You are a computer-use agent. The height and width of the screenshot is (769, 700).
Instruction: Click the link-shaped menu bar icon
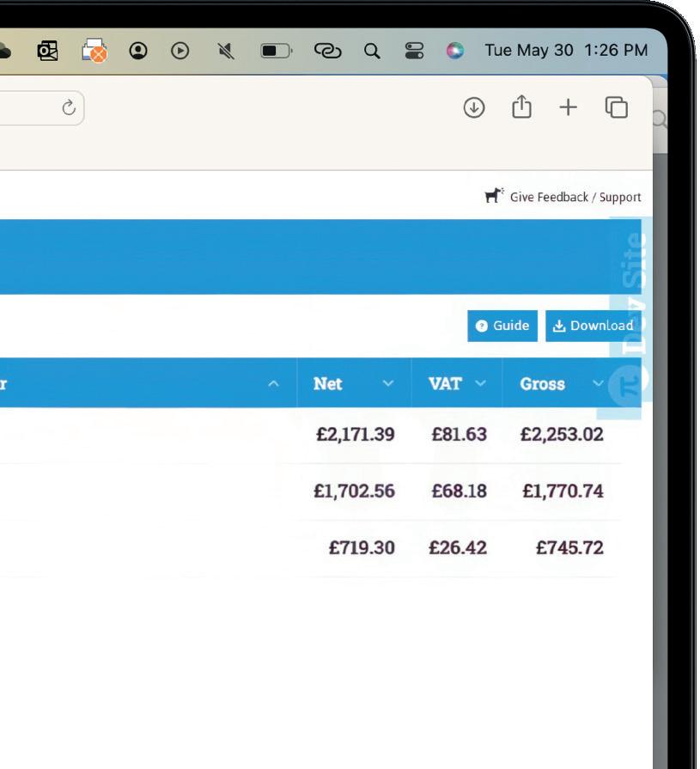coord(327,51)
